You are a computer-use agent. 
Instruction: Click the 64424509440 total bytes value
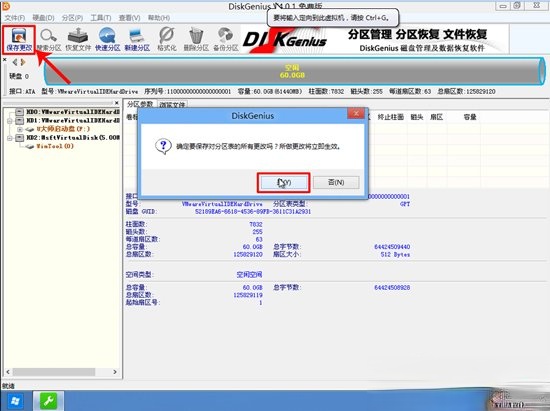[x=392, y=247]
